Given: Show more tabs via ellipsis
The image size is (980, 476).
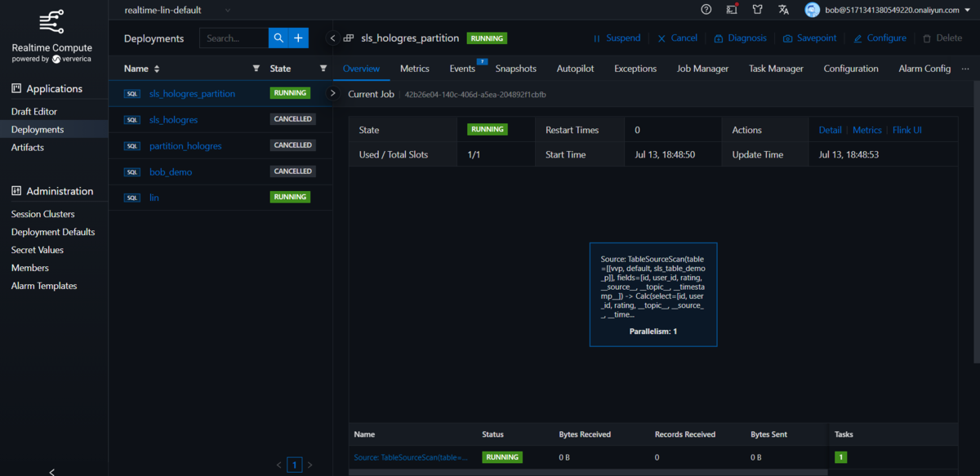Looking at the screenshot, I should pyautogui.click(x=966, y=69).
